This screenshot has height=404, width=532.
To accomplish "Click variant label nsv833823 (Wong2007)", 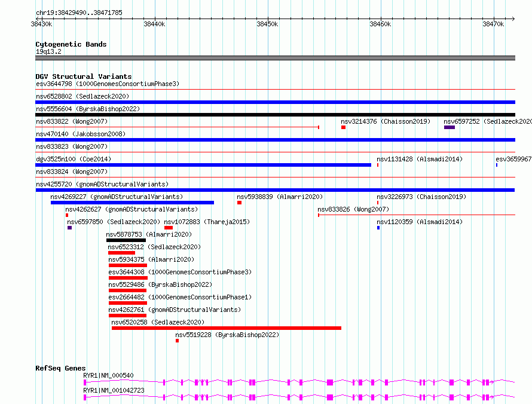I will [72, 146].
